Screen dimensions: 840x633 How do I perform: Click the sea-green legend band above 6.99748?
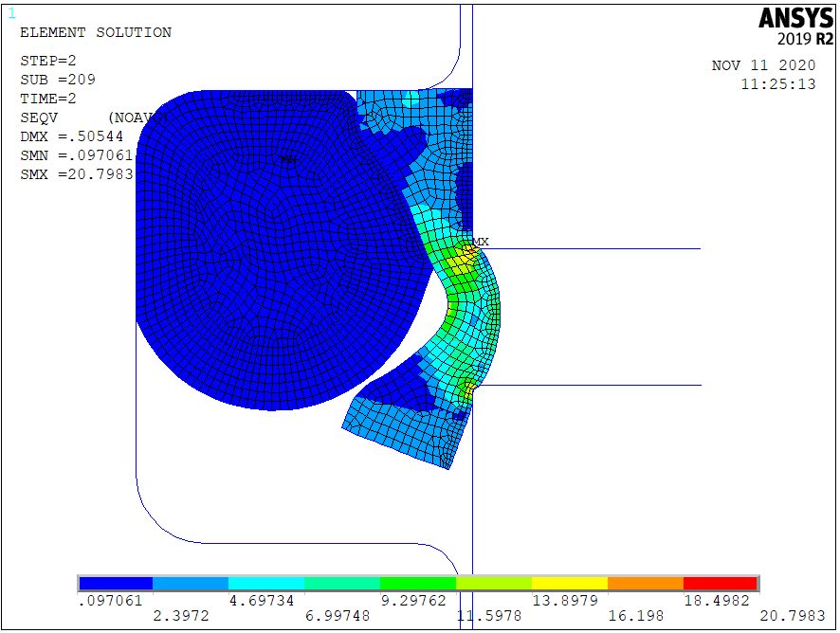(x=342, y=583)
